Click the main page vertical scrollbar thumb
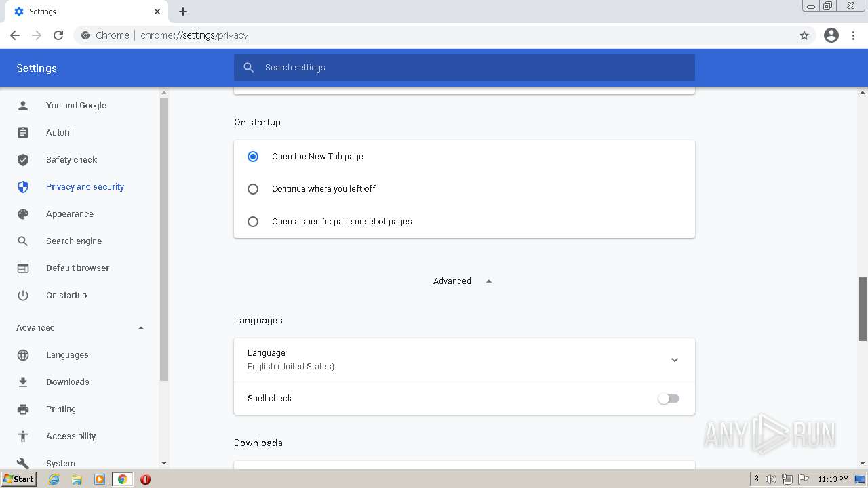The width and height of the screenshot is (868, 488). coord(863,308)
